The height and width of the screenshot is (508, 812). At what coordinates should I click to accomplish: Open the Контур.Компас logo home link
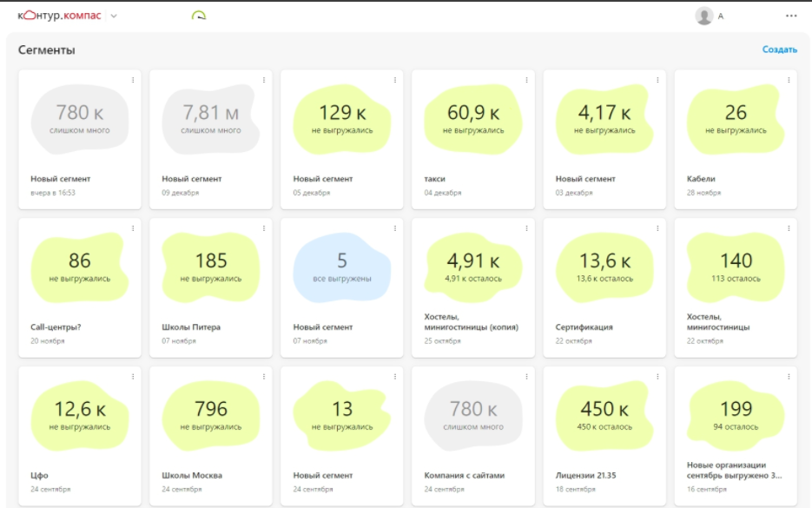(x=59, y=16)
